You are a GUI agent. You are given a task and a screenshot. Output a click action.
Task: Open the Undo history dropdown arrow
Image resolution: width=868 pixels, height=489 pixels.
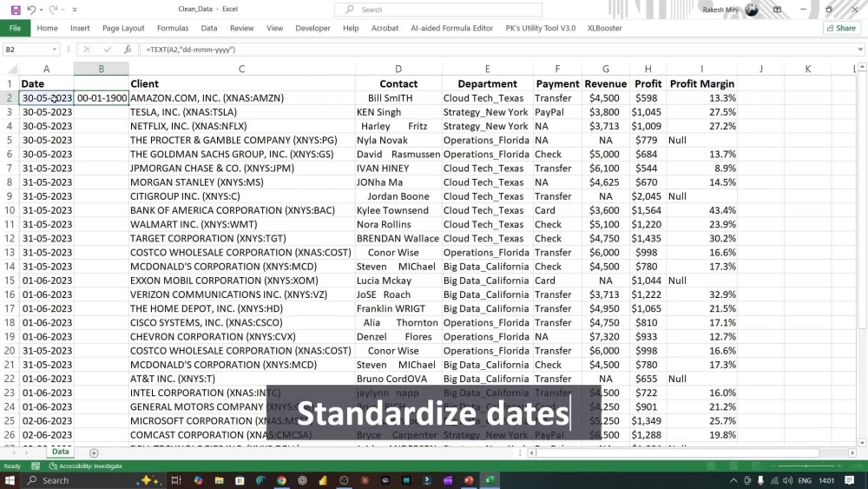click(x=41, y=10)
